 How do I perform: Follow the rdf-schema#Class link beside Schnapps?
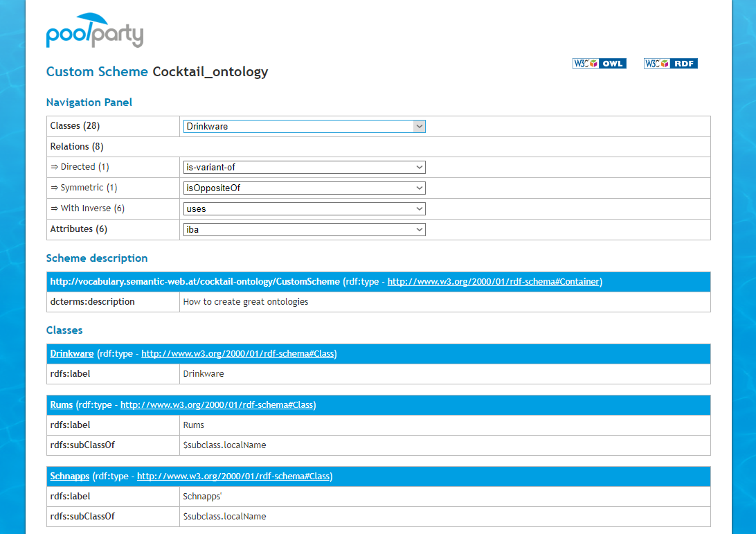(233, 477)
